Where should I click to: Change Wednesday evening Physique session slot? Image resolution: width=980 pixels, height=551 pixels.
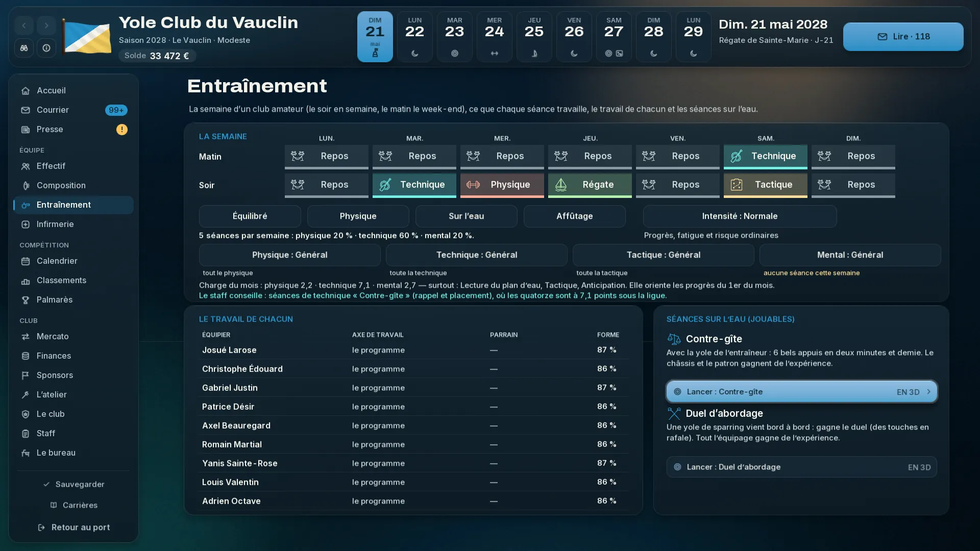(502, 185)
